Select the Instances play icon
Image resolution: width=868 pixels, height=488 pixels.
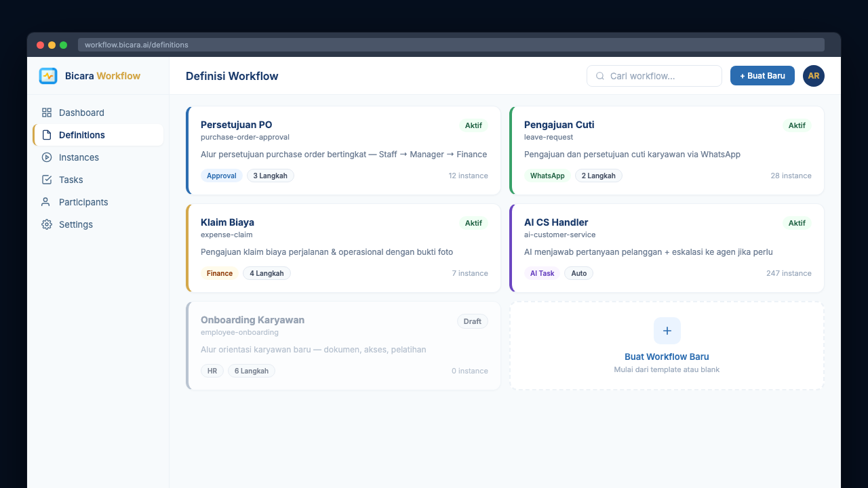tap(47, 157)
